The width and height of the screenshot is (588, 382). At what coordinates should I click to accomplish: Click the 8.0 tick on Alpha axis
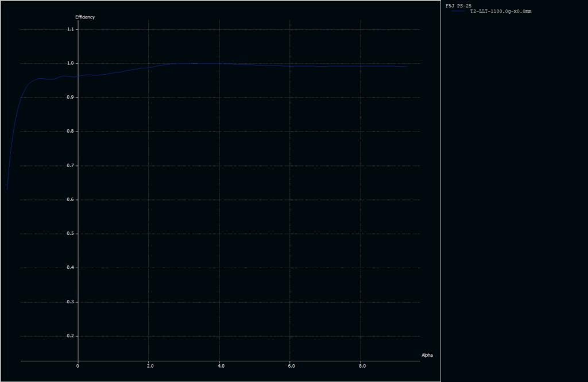click(362, 366)
